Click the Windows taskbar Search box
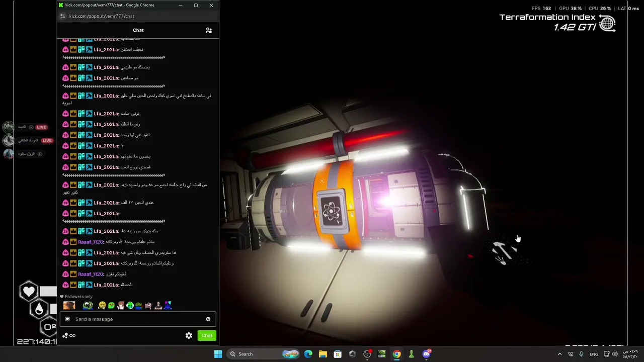 (x=264, y=354)
